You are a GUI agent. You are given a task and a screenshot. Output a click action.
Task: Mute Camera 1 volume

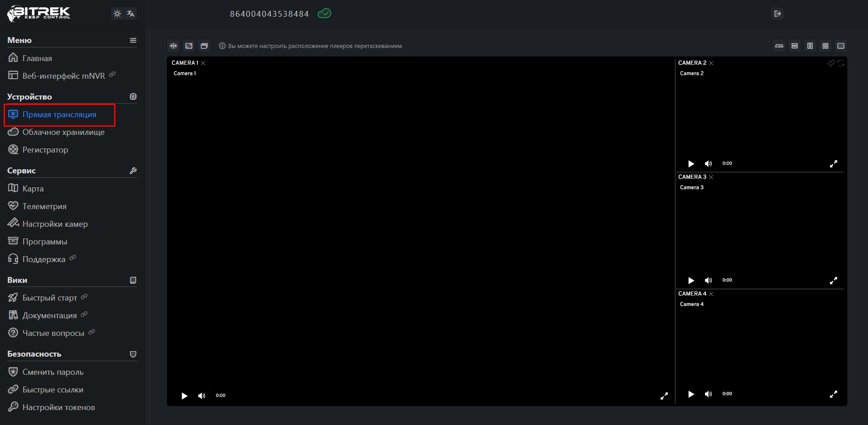pyautogui.click(x=202, y=396)
